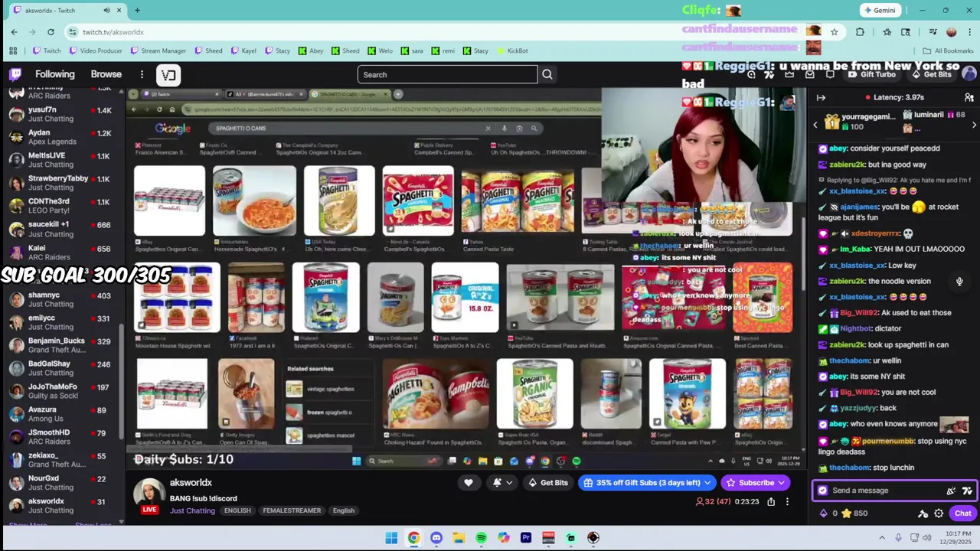Click the Get Bits button in header
Image resolution: width=980 pixels, height=551 pixels.
pyautogui.click(x=932, y=74)
